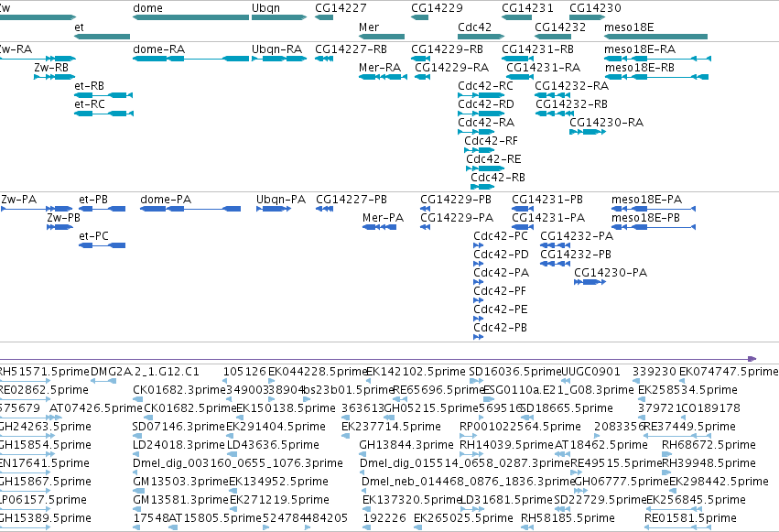Select the CG14227-PB protein feature
The image size is (779, 532).
[324, 209]
